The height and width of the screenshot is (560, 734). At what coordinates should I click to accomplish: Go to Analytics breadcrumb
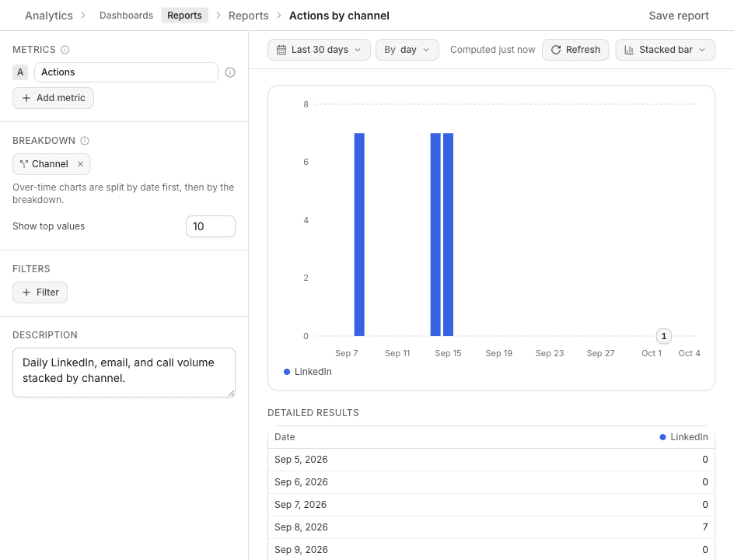(49, 16)
